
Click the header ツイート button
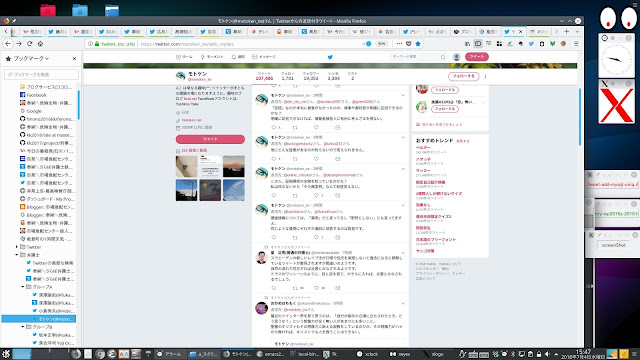point(477,56)
